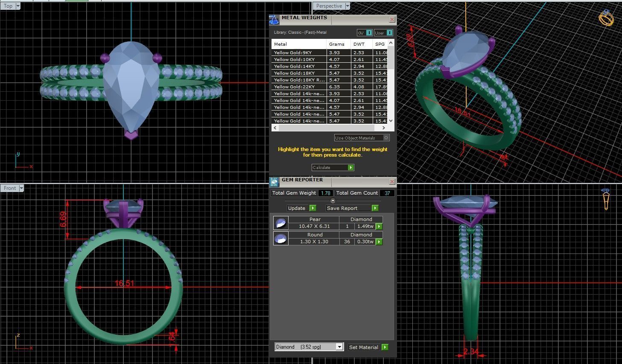Open the Front viewport dropdown arrow
Viewport: 622px width, 364px height.
tap(21, 188)
